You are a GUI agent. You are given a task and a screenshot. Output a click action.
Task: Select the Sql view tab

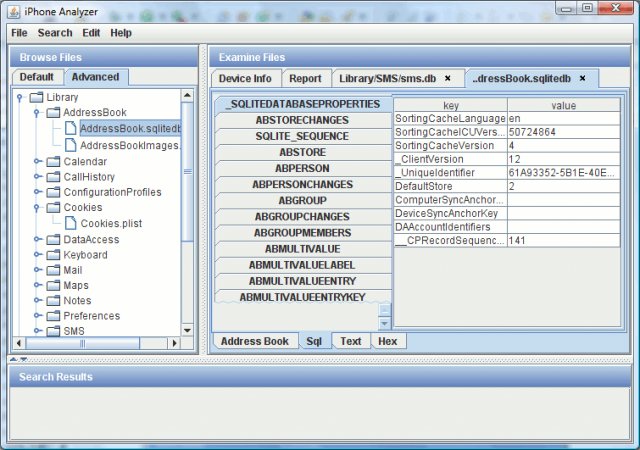click(x=314, y=341)
